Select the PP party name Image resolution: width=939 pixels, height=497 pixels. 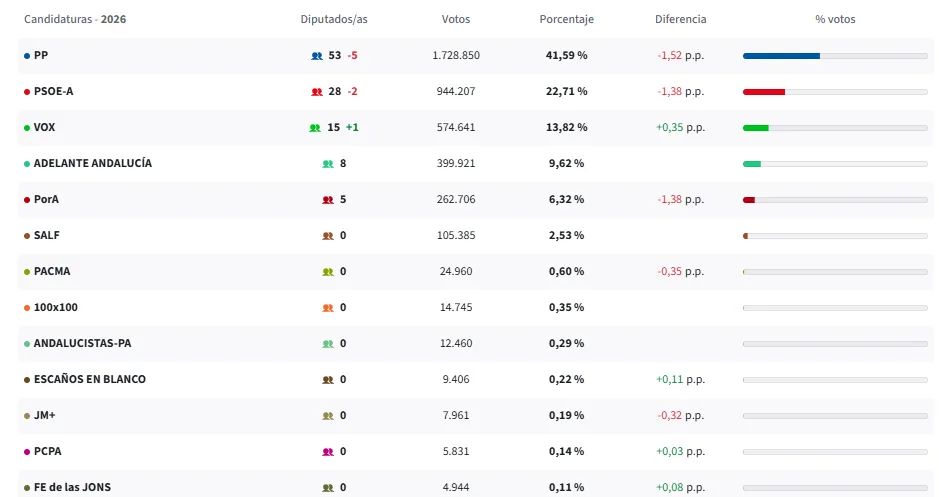pos(41,55)
